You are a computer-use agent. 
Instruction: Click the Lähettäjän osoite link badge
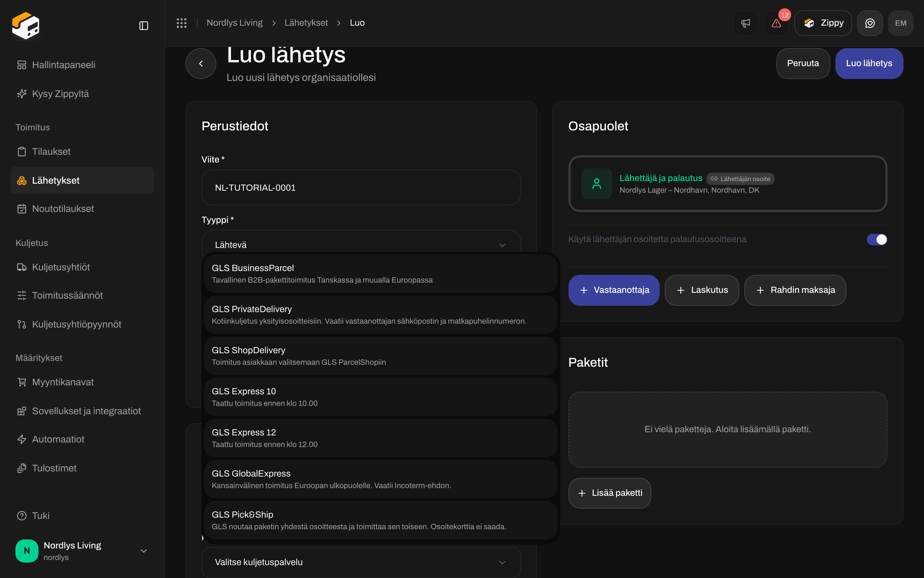pyautogui.click(x=740, y=179)
